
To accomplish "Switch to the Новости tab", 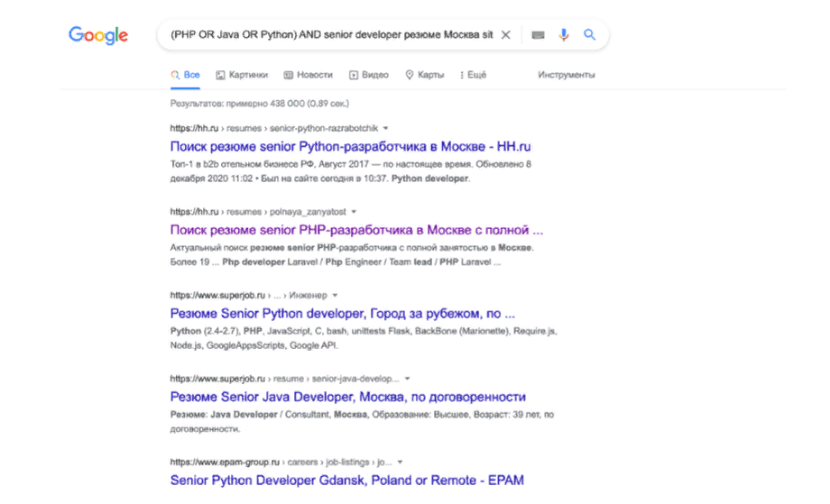I will [x=308, y=75].
